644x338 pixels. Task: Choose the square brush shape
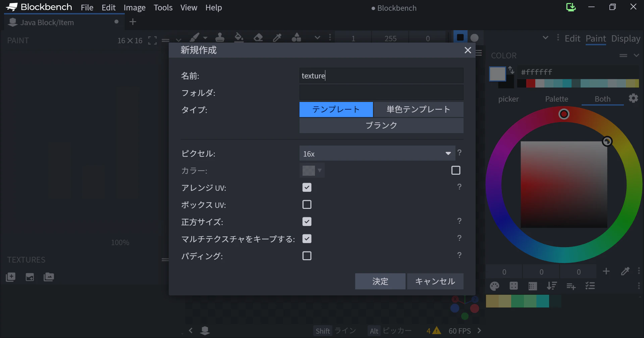pos(460,38)
